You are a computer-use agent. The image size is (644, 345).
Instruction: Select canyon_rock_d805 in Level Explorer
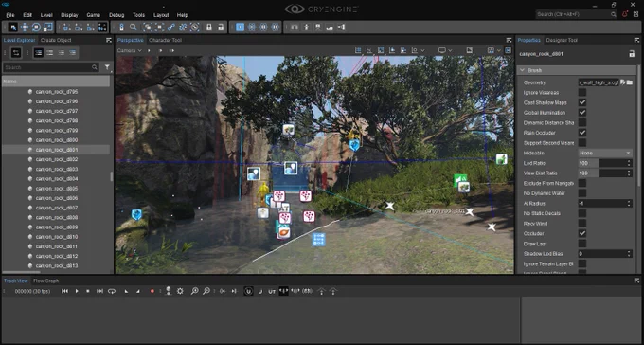pos(56,189)
